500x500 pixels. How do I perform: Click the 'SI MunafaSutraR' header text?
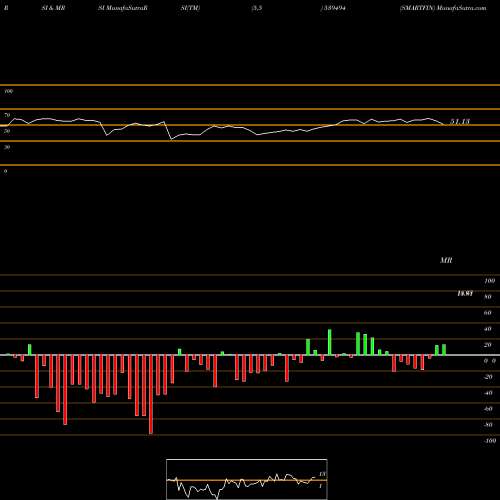pyautogui.click(x=123, y=8)
